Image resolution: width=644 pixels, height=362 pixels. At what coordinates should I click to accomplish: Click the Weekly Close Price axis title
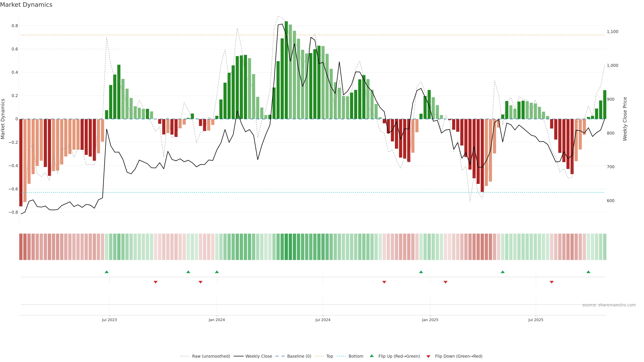click(x=625, y=119)
